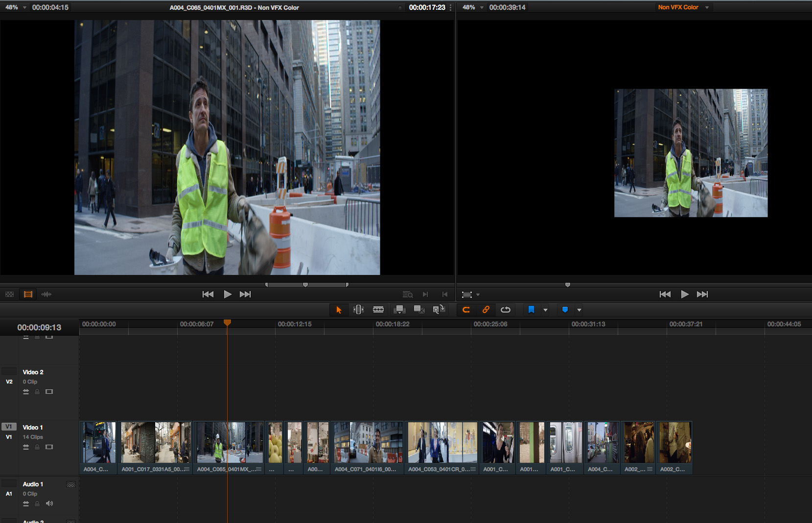This screenshot has width=812, height=523.
Task: Click the match frame icon in source viewer
Action: click(408, 295)
